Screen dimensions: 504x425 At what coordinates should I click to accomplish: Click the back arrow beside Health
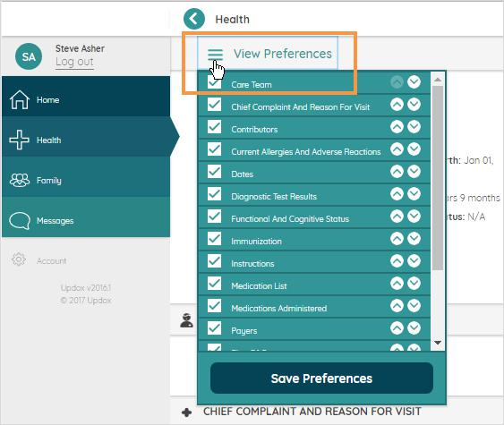pyautogui.click(x=194, y=19)
